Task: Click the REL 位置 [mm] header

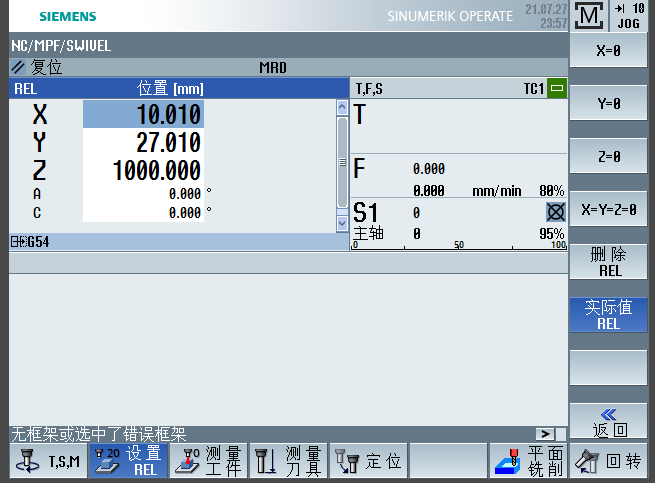Action: (x=179, y=88)
